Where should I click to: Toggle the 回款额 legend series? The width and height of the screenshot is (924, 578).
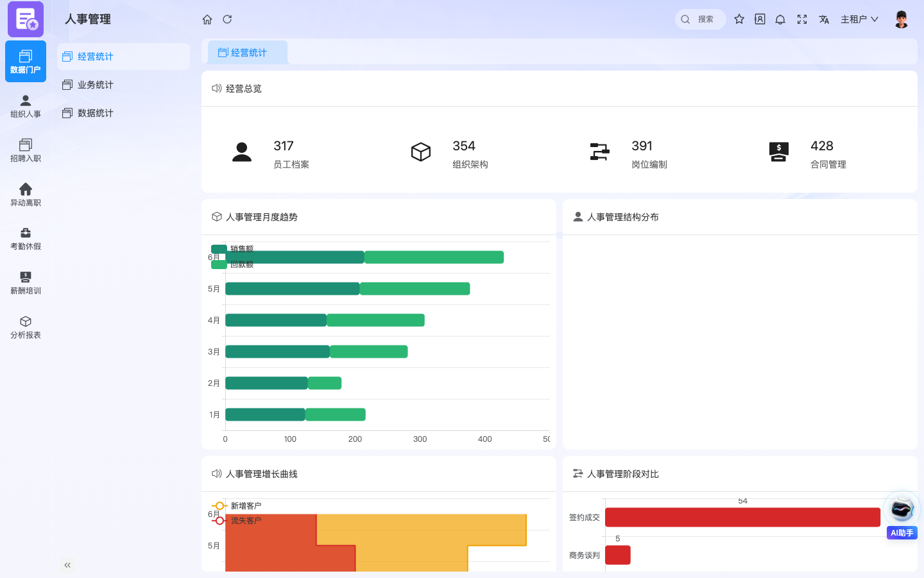point(232,265)
